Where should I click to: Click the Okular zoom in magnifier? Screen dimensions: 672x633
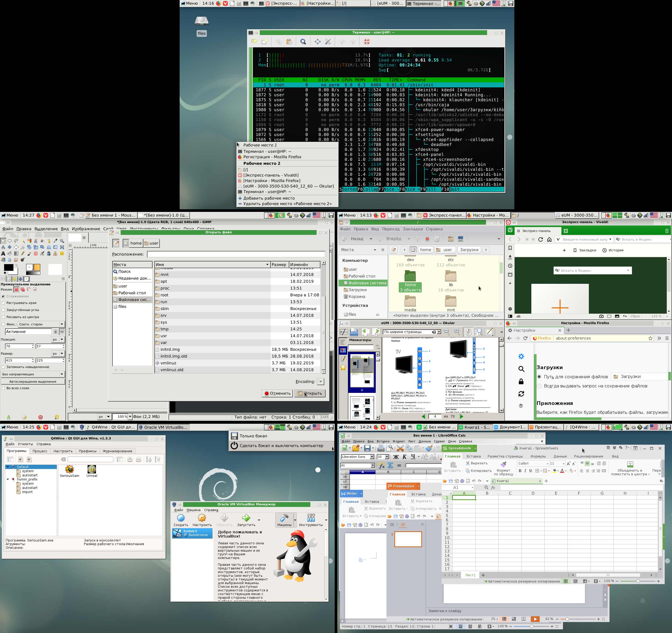point(457,332)
